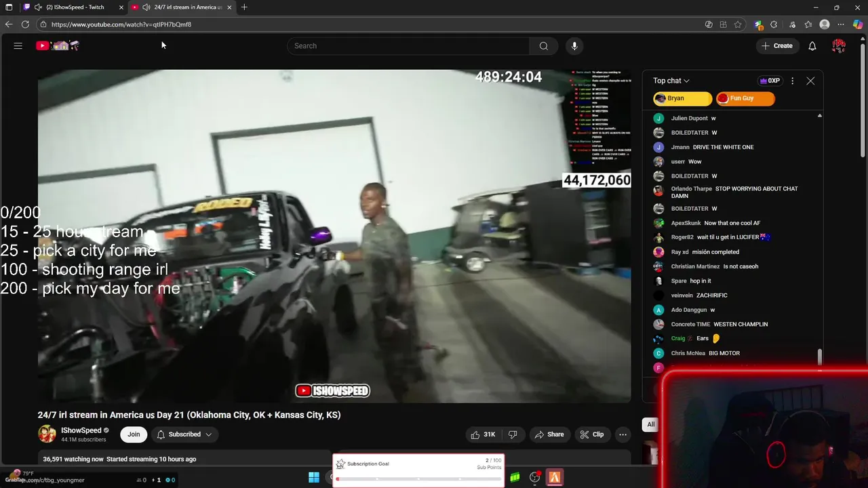Click the browser back arrow

9,24
